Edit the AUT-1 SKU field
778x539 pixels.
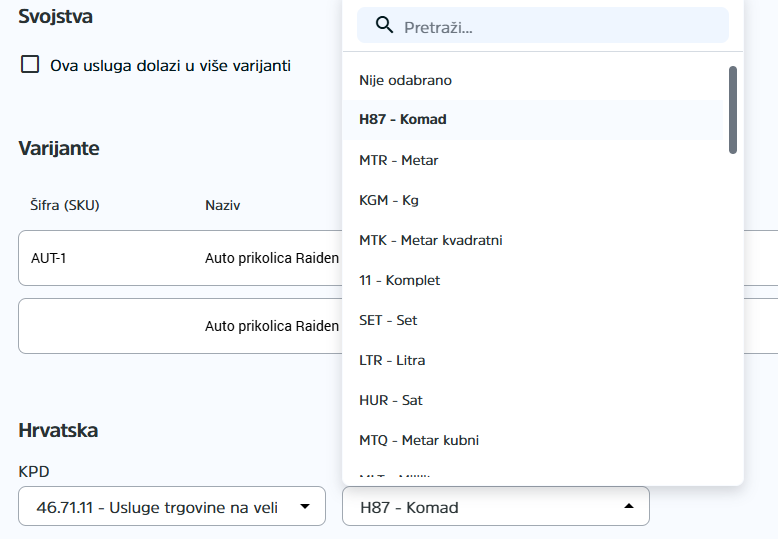(100, 258)
